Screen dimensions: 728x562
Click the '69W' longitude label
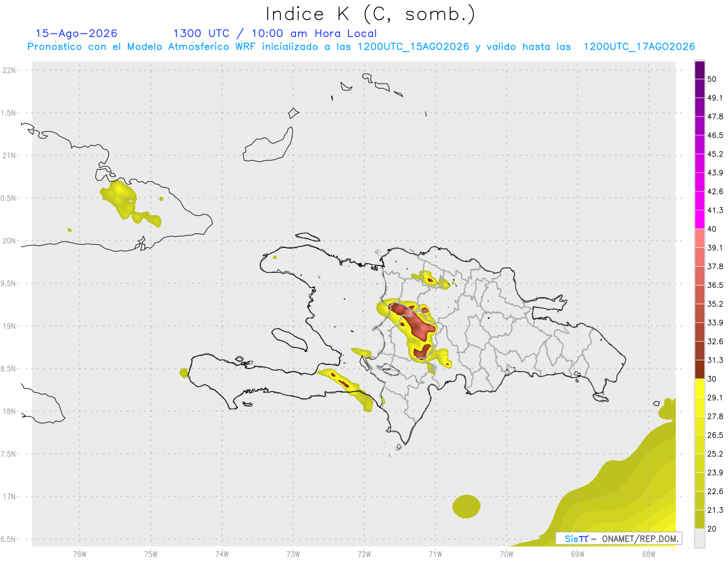pos(577,554)
